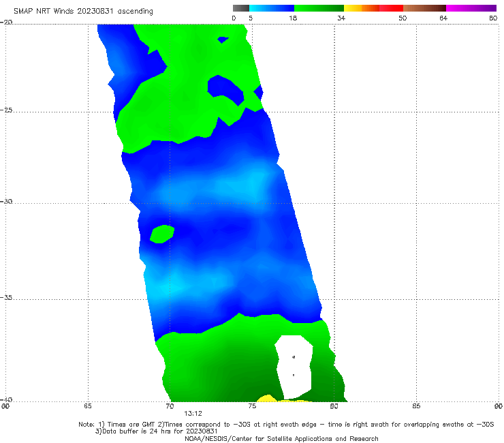Click the colorbar label '34'
The image size is (504, 443).
[x=341, y=18]
